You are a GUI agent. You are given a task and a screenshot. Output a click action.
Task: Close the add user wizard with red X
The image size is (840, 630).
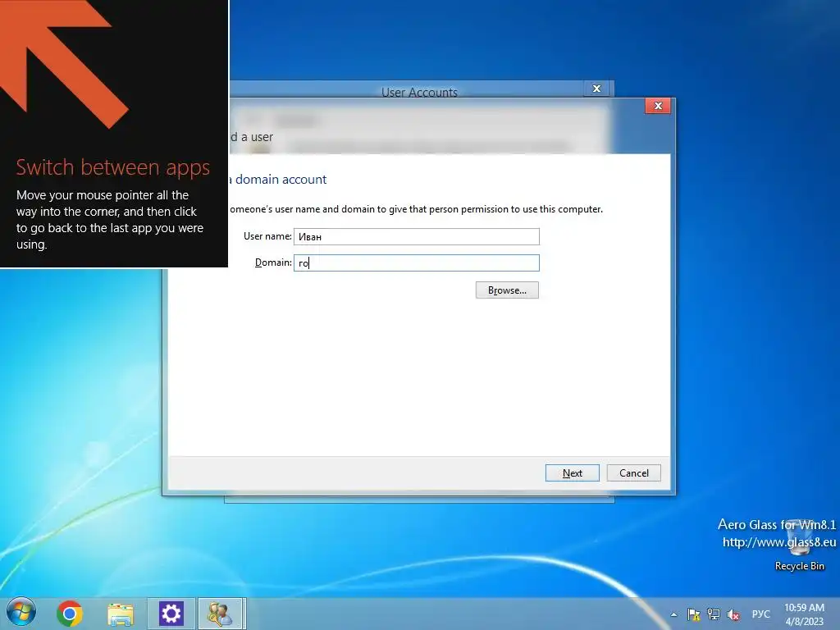click(x=658, y=106)
